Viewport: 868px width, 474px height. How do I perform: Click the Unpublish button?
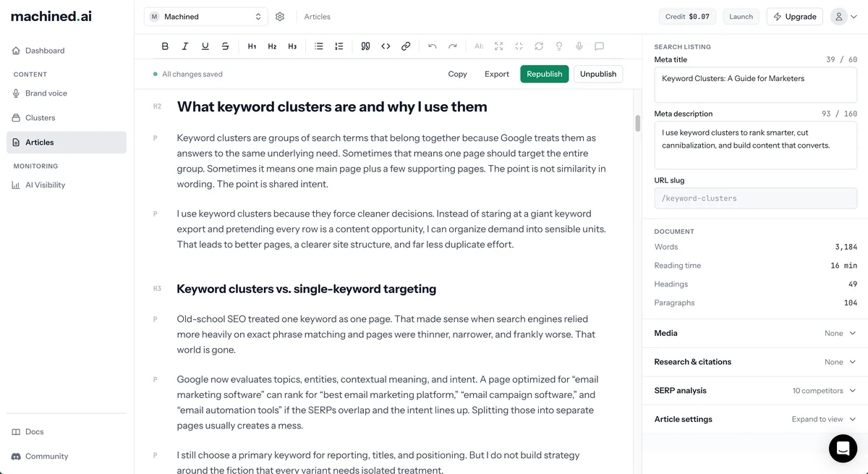598,74
